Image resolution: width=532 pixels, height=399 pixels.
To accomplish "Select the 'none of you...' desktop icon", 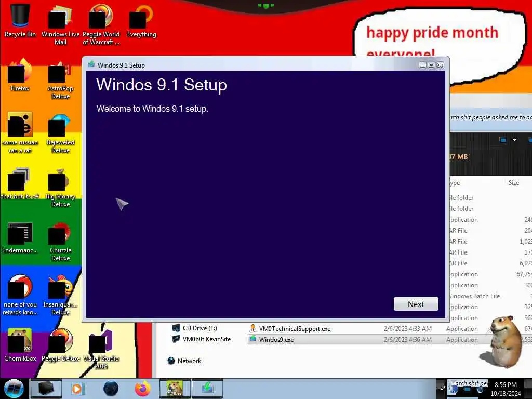I will coord(20,295).
